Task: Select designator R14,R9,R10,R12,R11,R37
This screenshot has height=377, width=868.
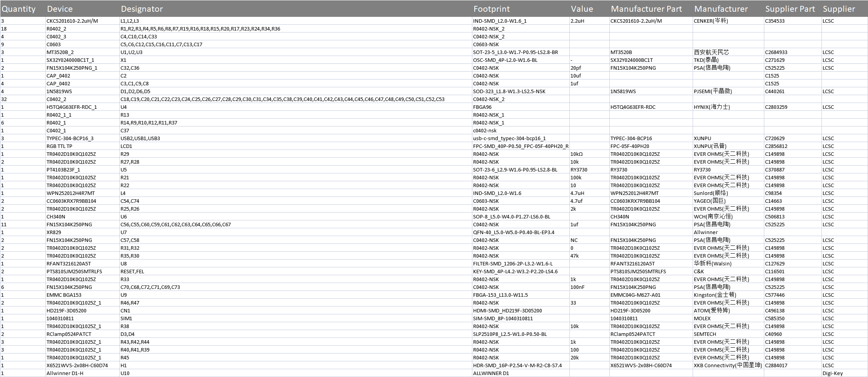Action: pos(149,123)
